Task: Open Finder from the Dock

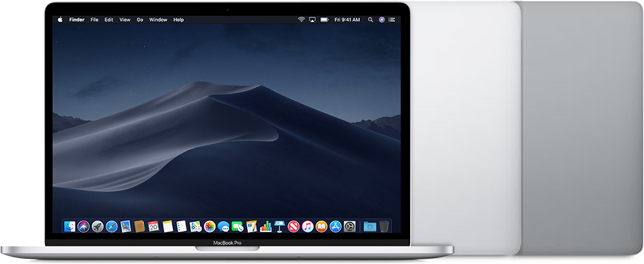Action: pos(69,226)
